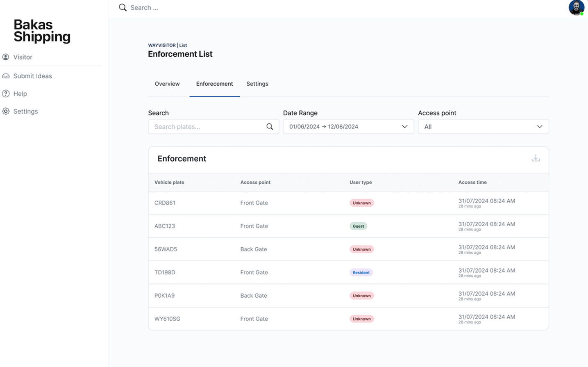Switch to the Overview tab

167,84
